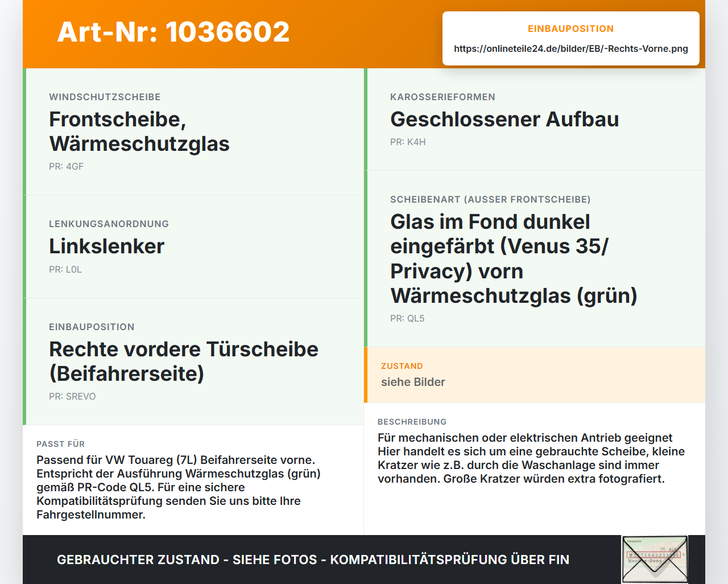Click the orange EINBAUPOSITION label in header card
Screen dimensions: 728x584
click(571, 28)
